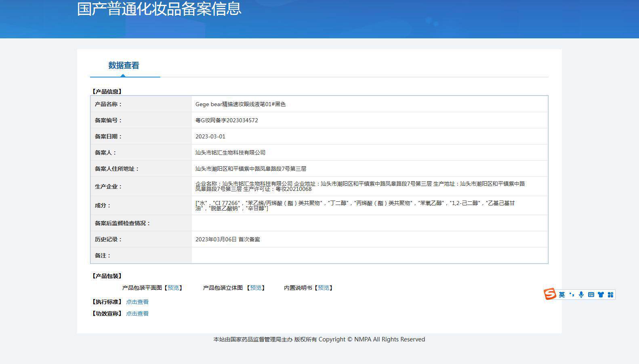Open the Sogou toolbox grid icon
Image resolution: width=639 pixels, height=364 pixels.
[x=610, y=295]
